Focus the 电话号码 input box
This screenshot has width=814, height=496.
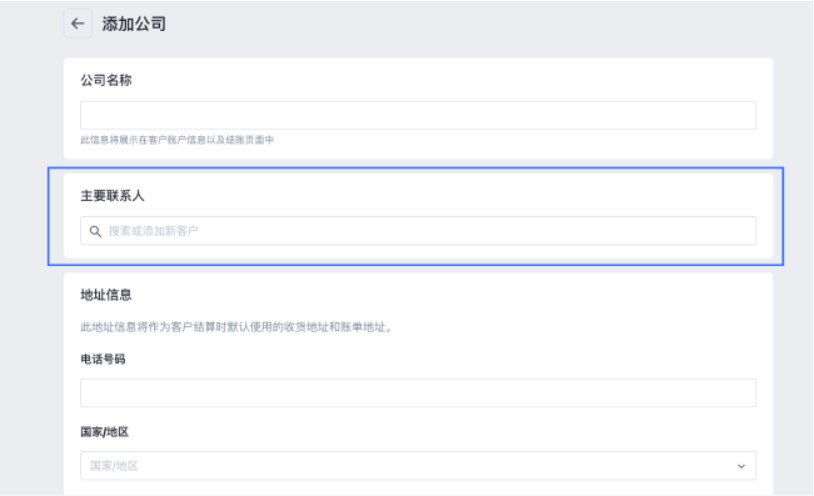pyautogui.click(x=418, y=393)
